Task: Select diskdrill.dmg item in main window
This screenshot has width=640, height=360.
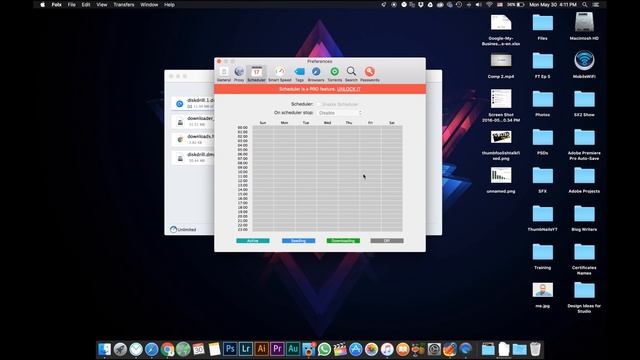Action: pos(193,158)
